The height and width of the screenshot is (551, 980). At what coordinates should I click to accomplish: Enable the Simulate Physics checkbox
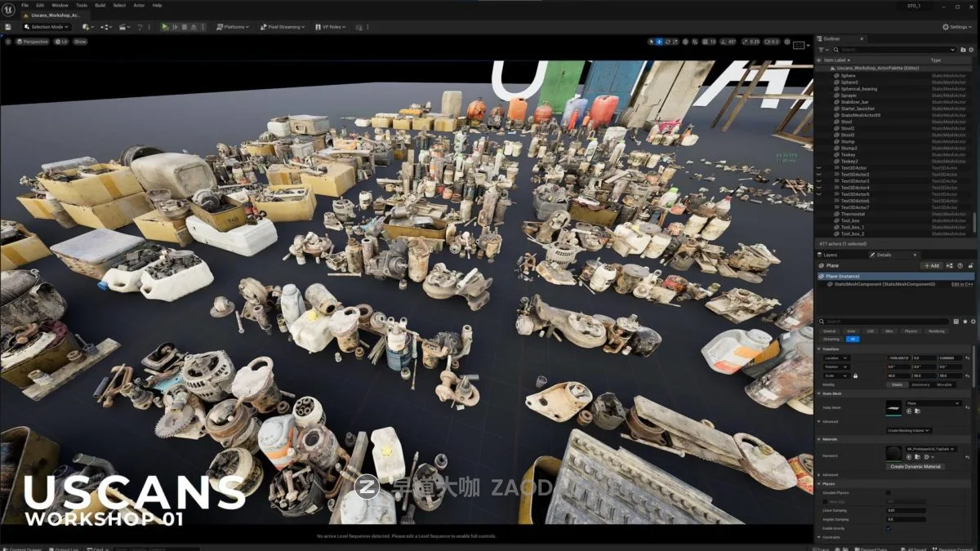[x=889, y=493]
